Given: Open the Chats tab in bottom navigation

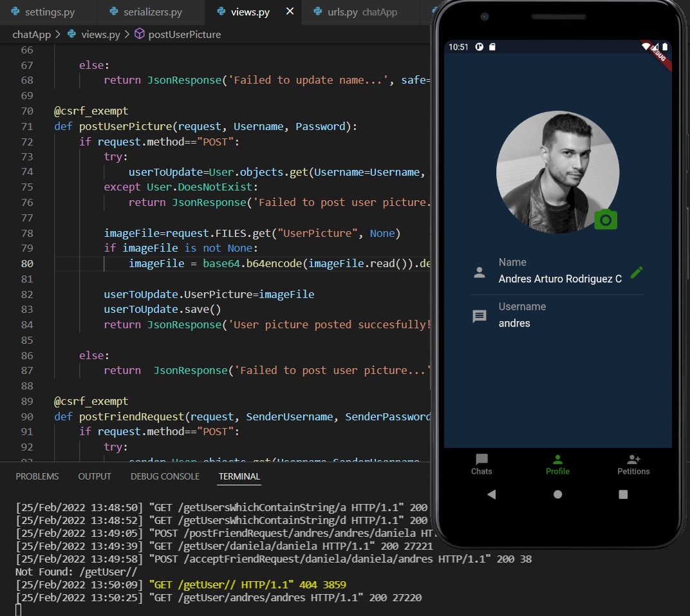Looking at the screenshot, I should point(481,464).
